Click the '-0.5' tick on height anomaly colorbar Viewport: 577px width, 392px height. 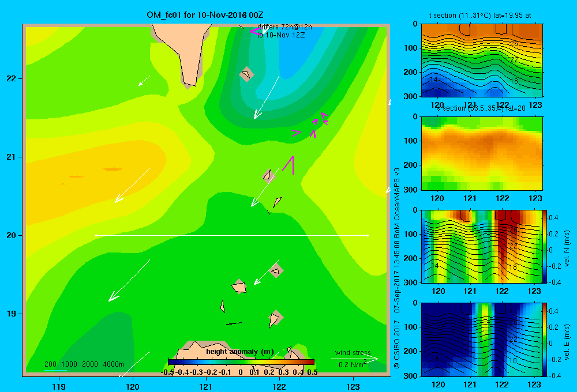point(167,372)
